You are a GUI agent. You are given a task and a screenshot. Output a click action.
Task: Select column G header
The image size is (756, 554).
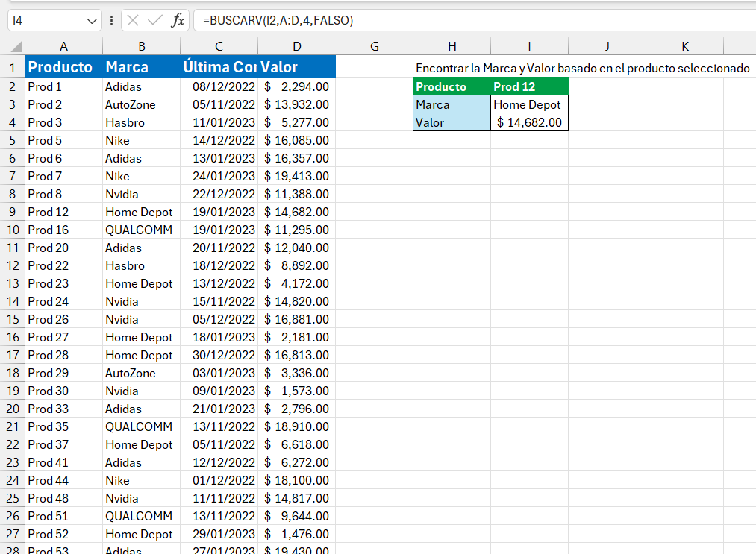pos(374,46)
